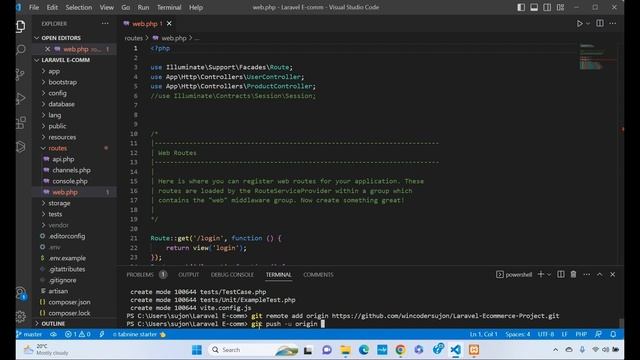Open the run options dropdown arrow
640x360 pixels.
tap(588, 24)
